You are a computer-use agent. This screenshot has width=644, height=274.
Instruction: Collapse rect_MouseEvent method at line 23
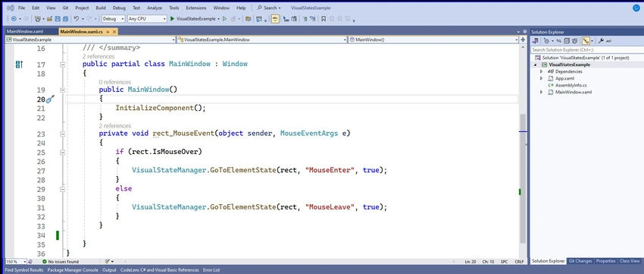(62, 134)
